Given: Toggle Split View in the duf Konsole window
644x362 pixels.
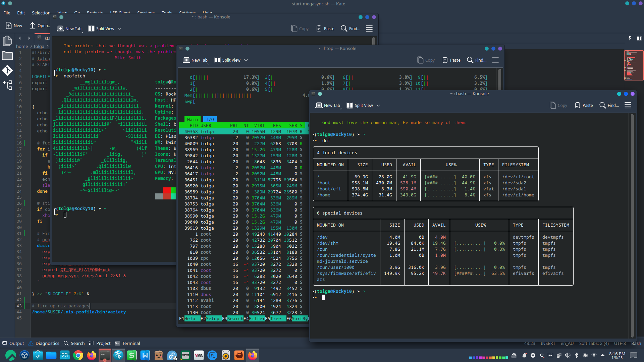Looking at the screenshot, I should coord(360,105).
